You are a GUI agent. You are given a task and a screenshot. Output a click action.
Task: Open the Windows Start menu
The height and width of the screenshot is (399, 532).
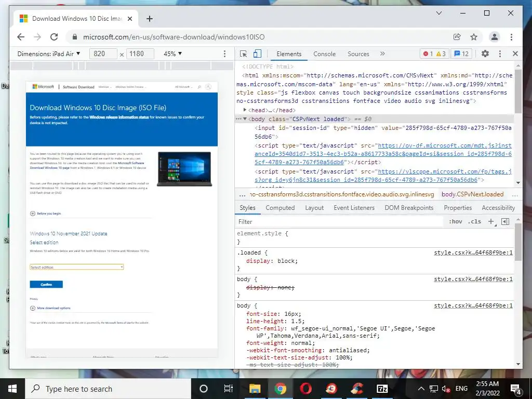coord(12,389)
